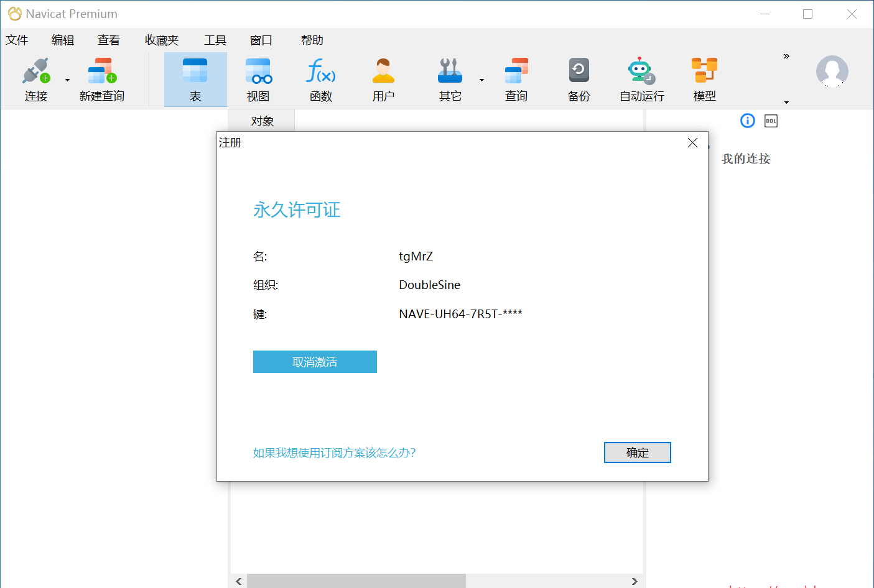Click the Deactivate (取消激活) button
The width and height of the screenshot is (874, 588).
tap(315, 362)
